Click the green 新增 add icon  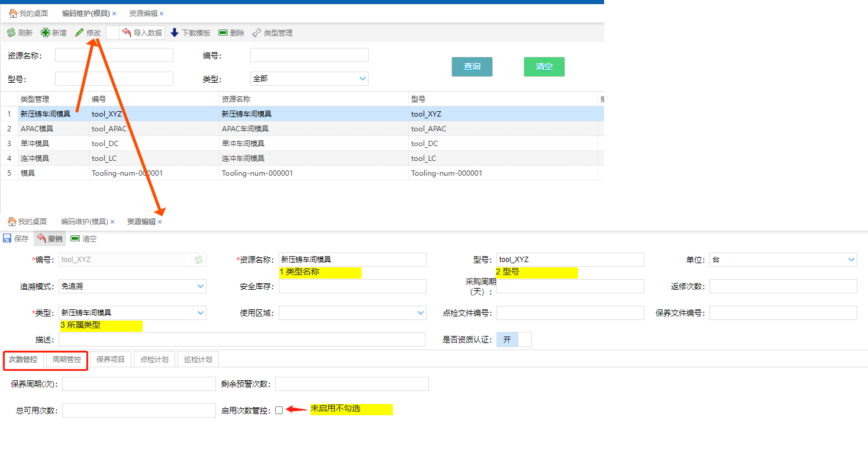(x=45, y=33)
